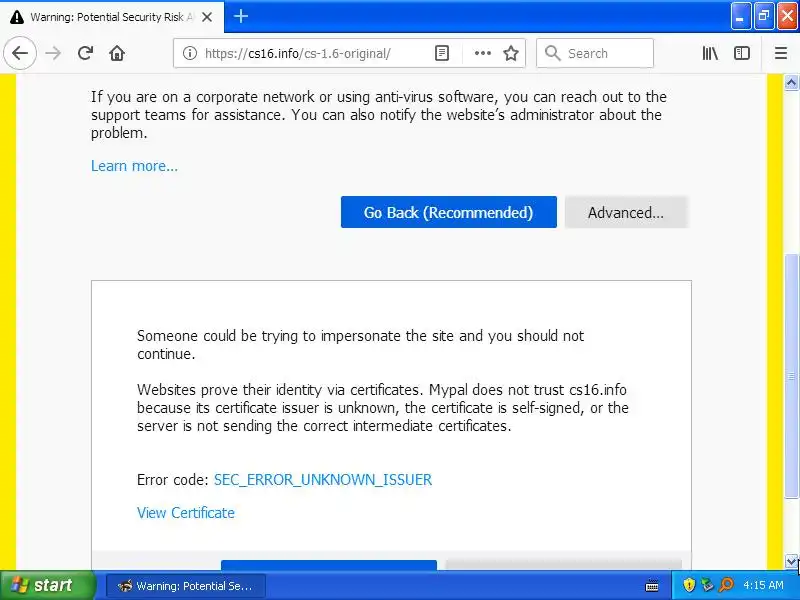The height and width of the screenshot is (600, 800).
Task: Click the magnifier tray icon
Action: [726, 585]
